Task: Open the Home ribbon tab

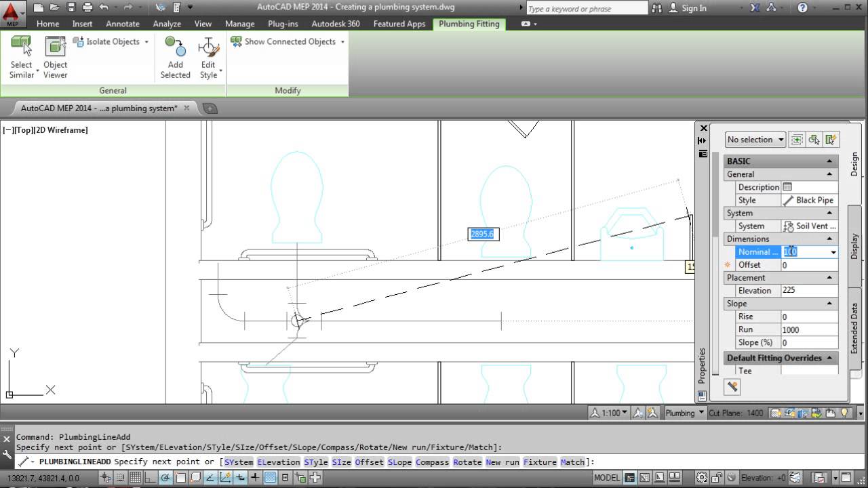Action: (47, 24)
